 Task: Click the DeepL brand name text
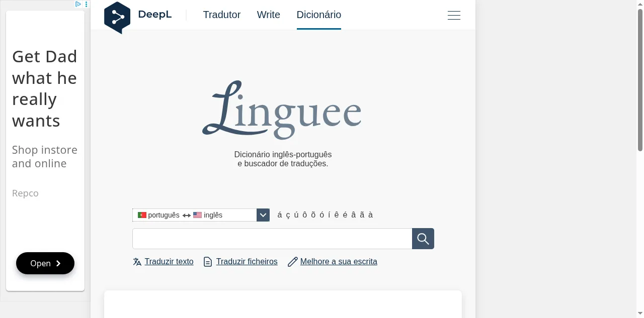[155, 15]
